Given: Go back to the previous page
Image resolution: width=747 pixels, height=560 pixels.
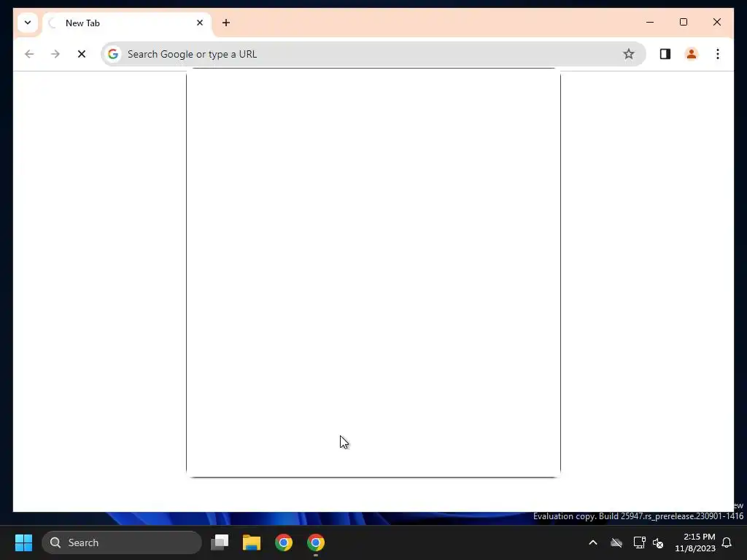Looking at the screenshot, I should click(x=29, y=54).
